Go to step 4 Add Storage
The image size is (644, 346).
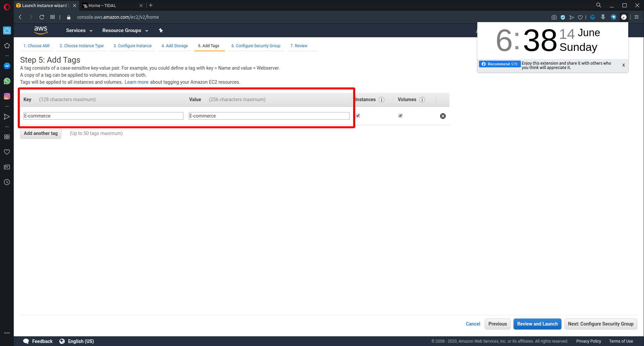[x=175, y=46]
